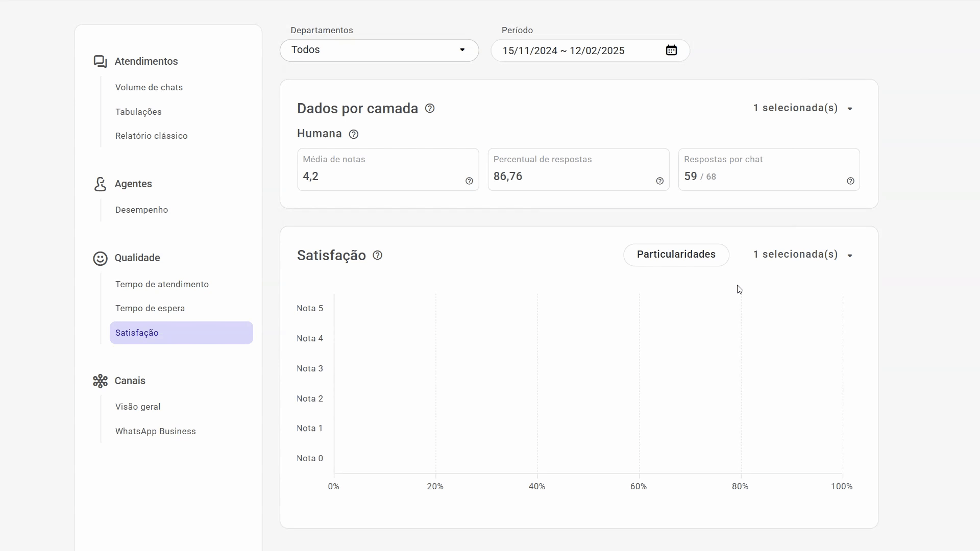Select Desempenho under Agentes
Viewport: 980px width, 551px height.
tap(141, 210)
